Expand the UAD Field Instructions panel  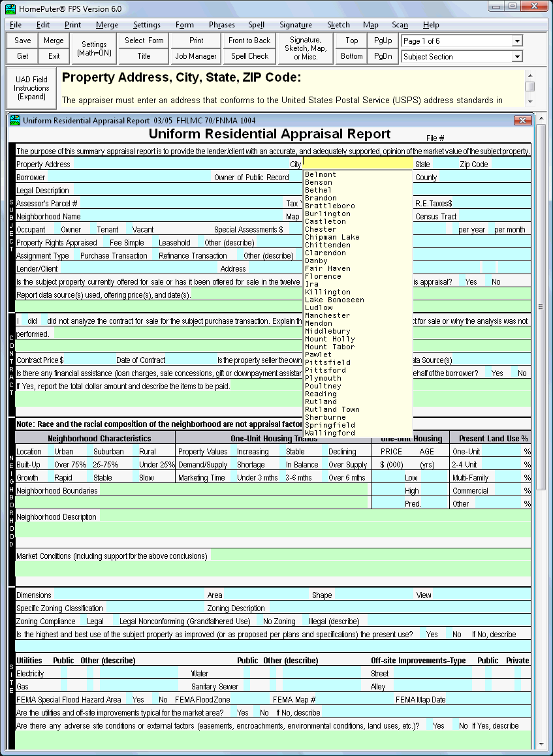(31, 88)
